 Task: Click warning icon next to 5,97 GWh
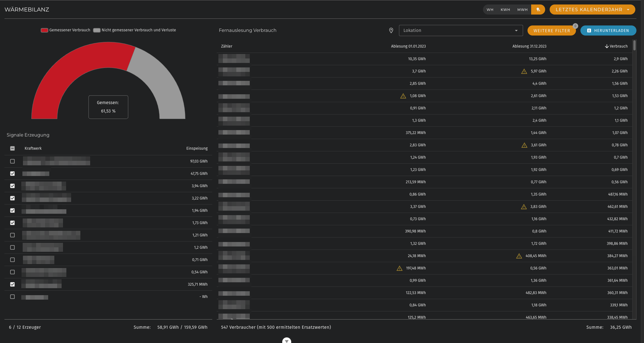coord(524,71)
